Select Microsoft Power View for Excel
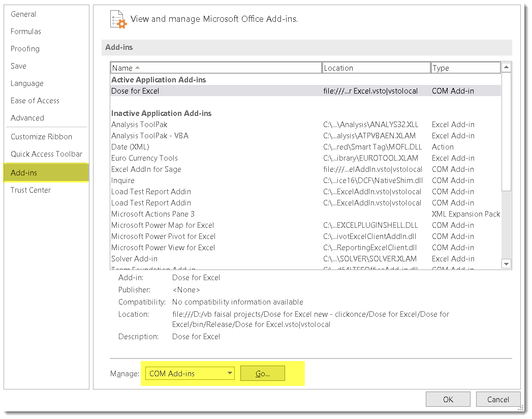Image resolution: width=532 pixels, height=419 pixels. (306, 248)
